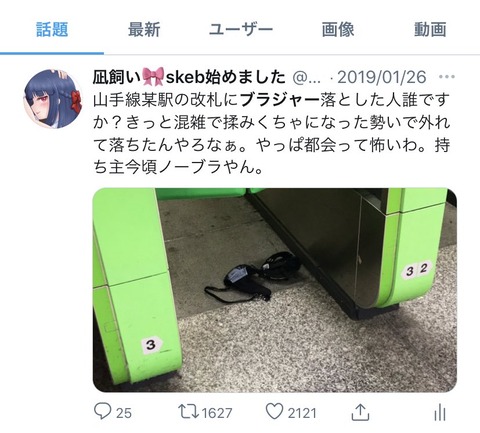This screenshot has width=480, height=433.
Task: Open the three-dot more options menu
Action: tap(447, 77)
